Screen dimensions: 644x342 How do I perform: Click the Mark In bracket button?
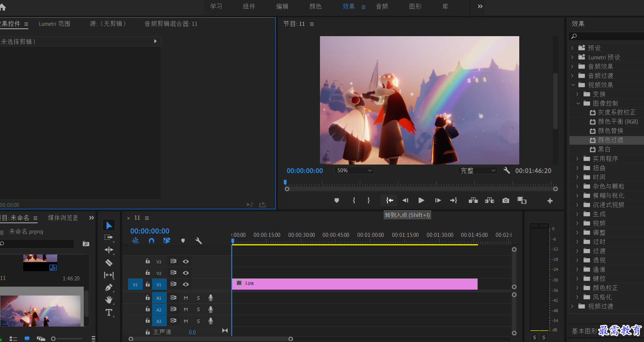[x=354, y=200]
